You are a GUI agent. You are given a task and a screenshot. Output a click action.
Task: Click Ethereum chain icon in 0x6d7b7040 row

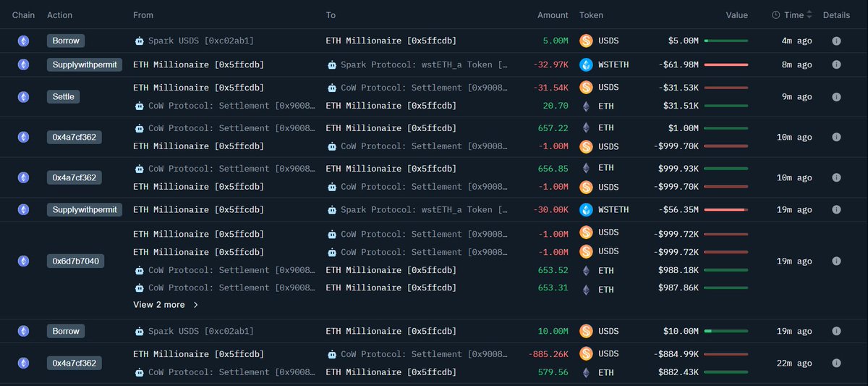[x=24, y=261]
